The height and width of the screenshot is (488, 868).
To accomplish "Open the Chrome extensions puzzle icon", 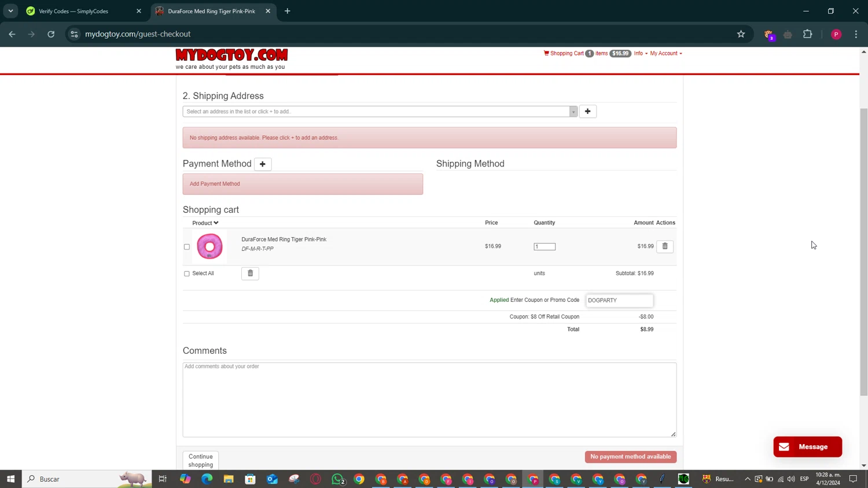I will (x=808, y=34).
